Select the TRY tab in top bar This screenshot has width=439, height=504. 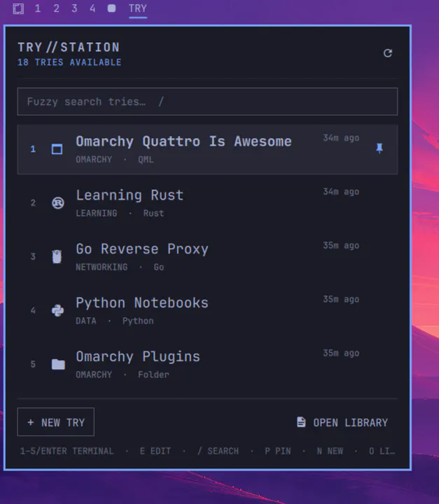point(138,8)
